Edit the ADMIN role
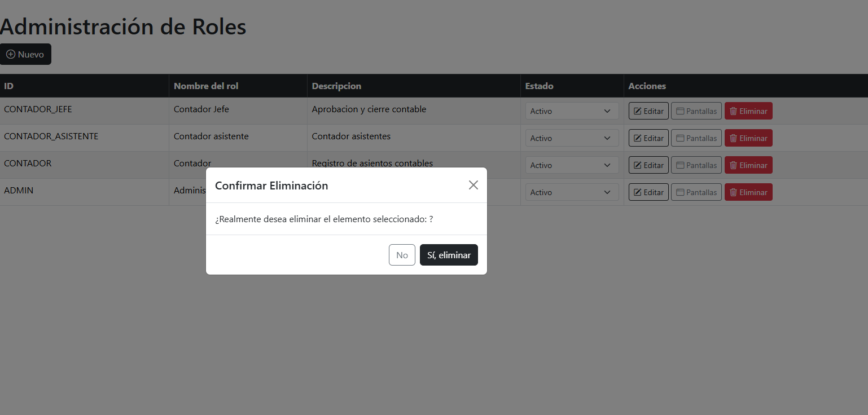 click(648, 192)
